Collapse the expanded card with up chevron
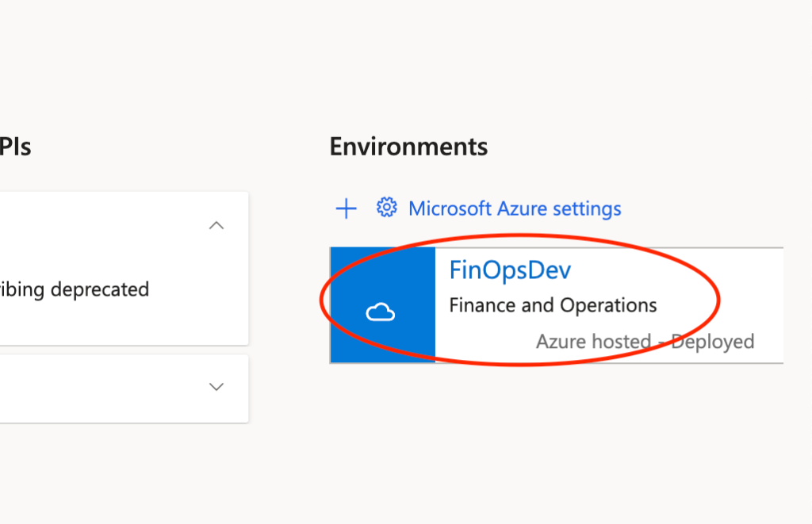Viewport: 812px width, 524px height. click(x=216, y=226)
